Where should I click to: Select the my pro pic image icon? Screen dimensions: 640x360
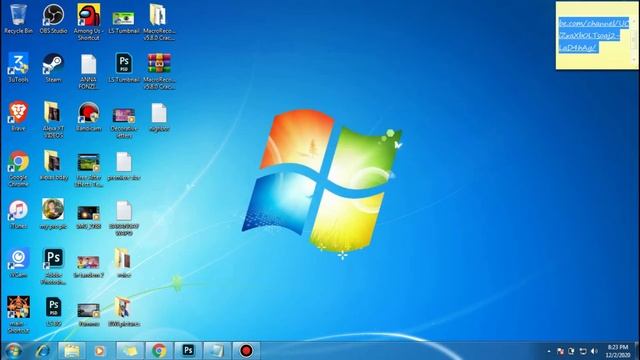53,214
